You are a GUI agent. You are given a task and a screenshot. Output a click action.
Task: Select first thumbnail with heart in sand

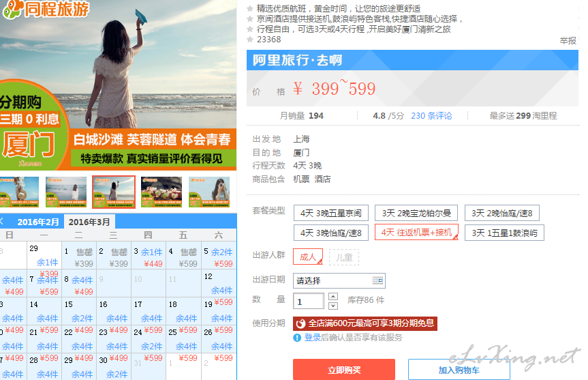click(19, 192)
